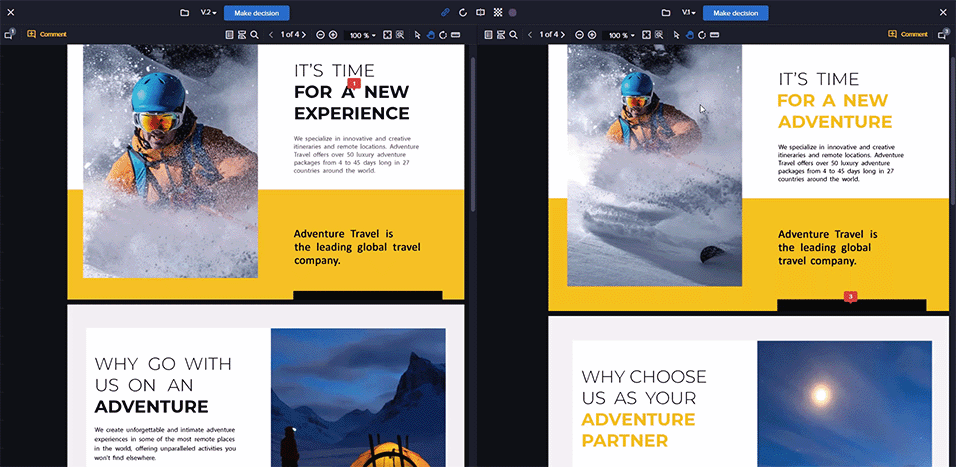Select pointer tool in left pane
Screen dimensions: 956x467
[x=418, y=35]
